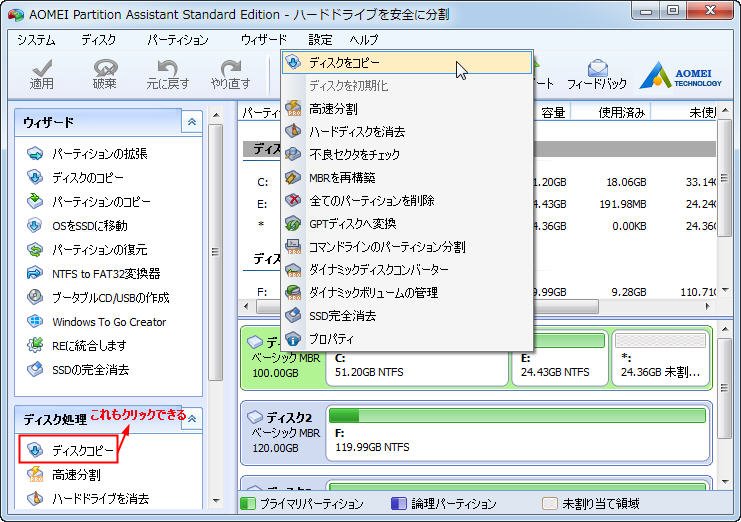Click 高速分割 icon in dropdown menu

tap(293, 109)
